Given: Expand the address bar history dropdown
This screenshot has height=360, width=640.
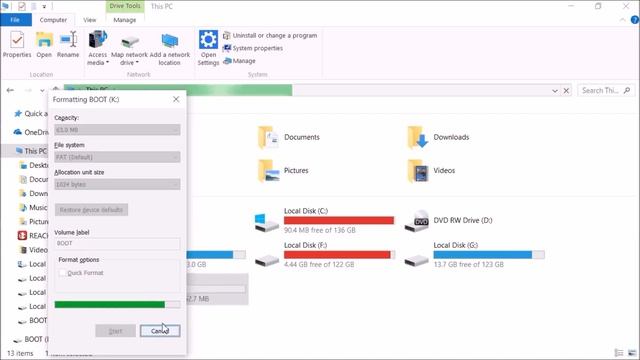Looking at the screenshot, I should (x=555, y=91).
